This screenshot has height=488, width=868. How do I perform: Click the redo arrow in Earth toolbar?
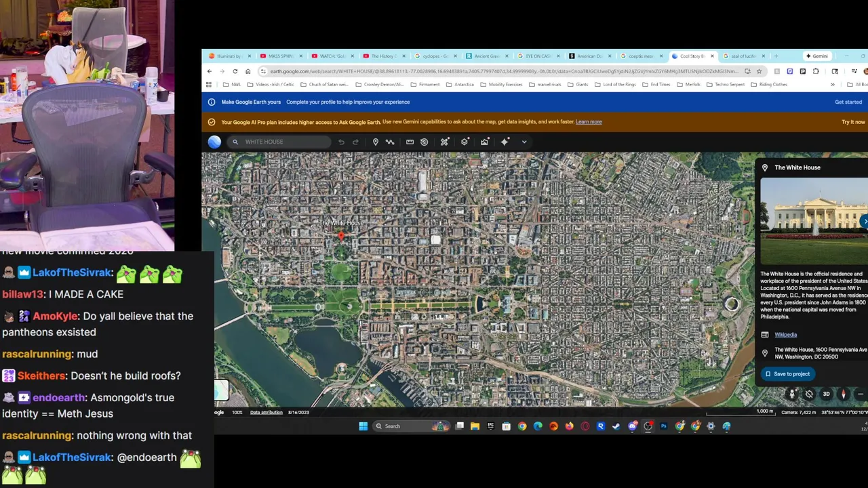pos(355,142)
